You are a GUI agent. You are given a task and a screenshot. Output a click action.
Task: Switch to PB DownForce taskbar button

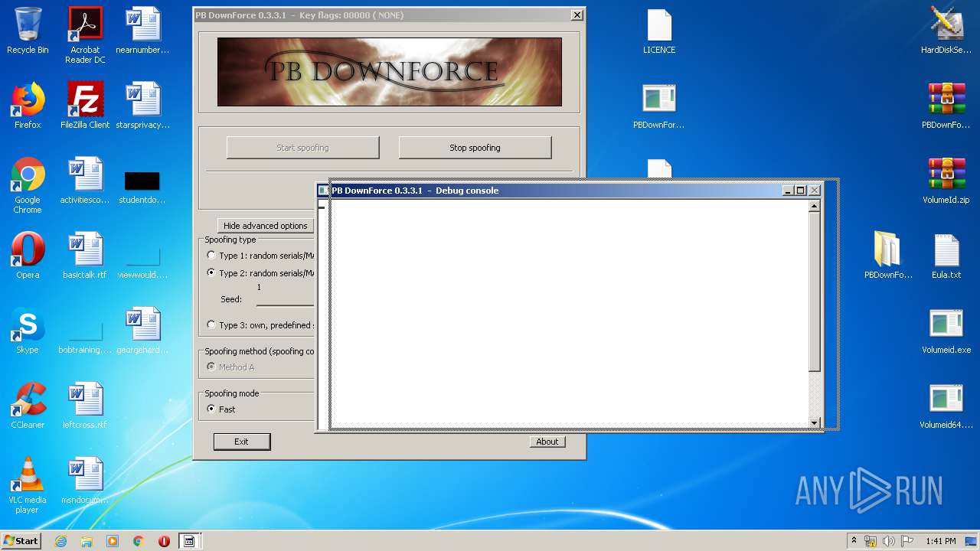[188, 541]
